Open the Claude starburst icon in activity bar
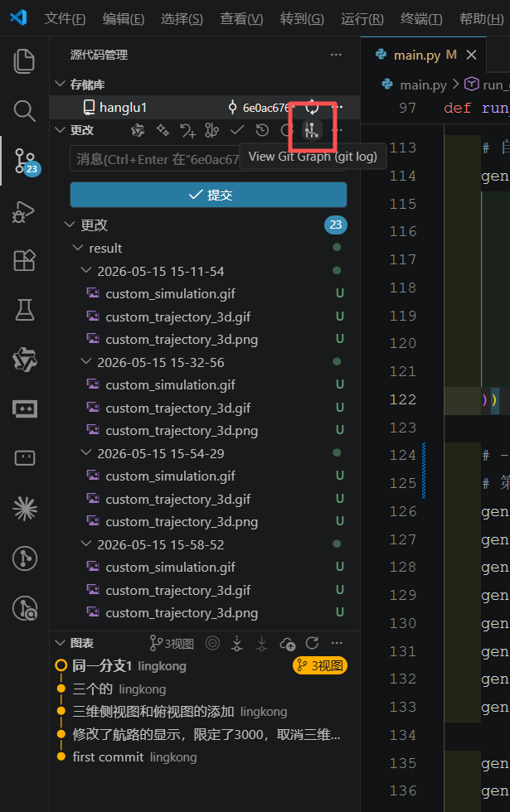 click(24, 508)
